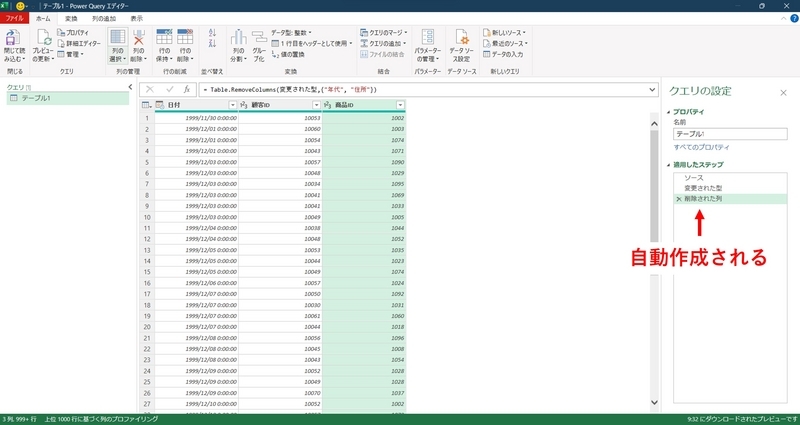Click 値の置換 (Replace Values)
Image resolution: width=800 pixels, height=425 pixels.
[288, 54]
